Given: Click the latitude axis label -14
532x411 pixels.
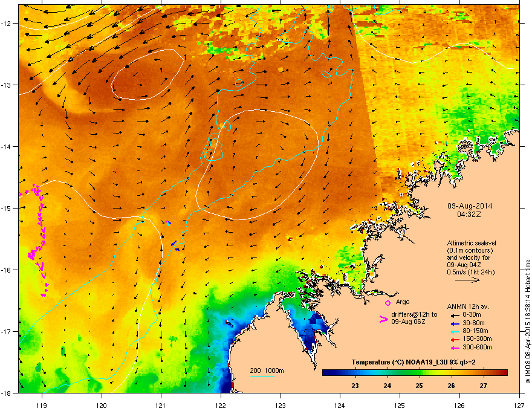Looking at the screenshot, I should (6, 147).
